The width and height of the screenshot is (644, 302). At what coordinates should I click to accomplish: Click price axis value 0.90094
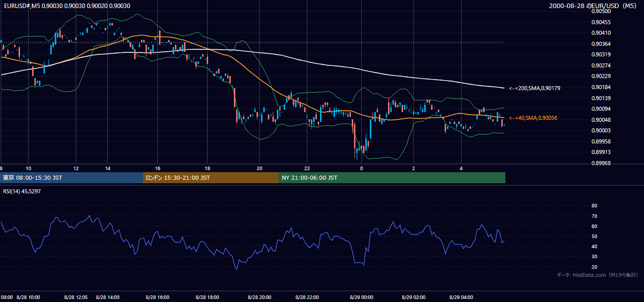(601, 109)
